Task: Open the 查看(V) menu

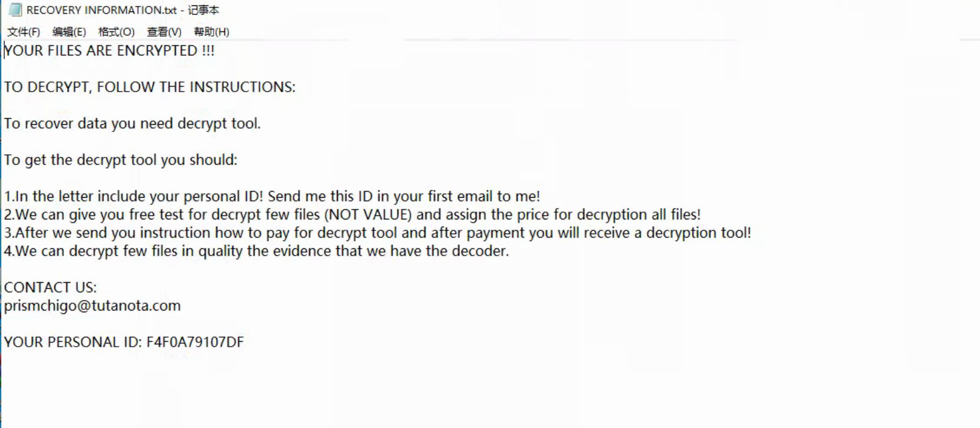Action: (x=164, y=32)
